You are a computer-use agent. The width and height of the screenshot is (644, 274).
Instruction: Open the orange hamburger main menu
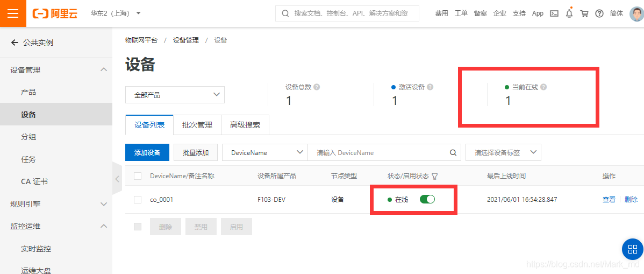tap(13, 13)
